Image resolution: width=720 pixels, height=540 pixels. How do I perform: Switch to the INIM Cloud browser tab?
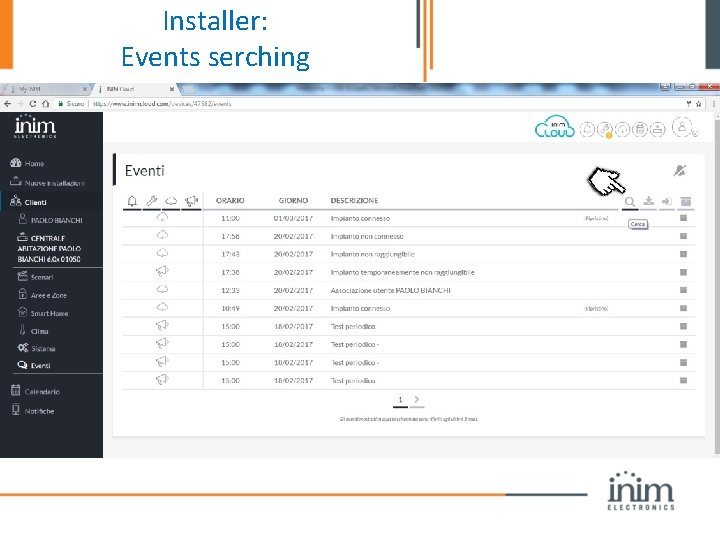click(134, 89)
